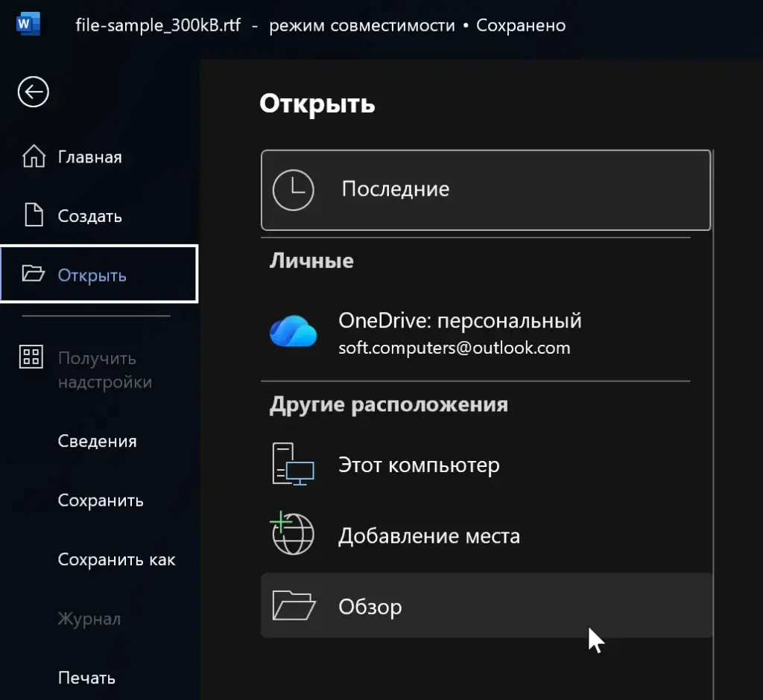This screenshot has width=763, height=700.
Task: Go to Сведения page
Action: [99, 441]
